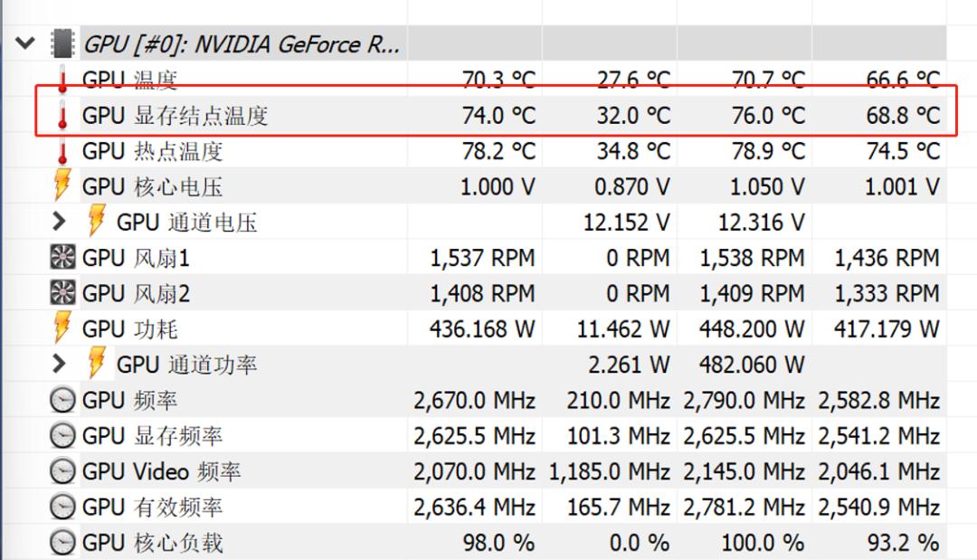Click the fan icon for GPU 风扇1
The image size is (977, 560).
coord(61,258)
